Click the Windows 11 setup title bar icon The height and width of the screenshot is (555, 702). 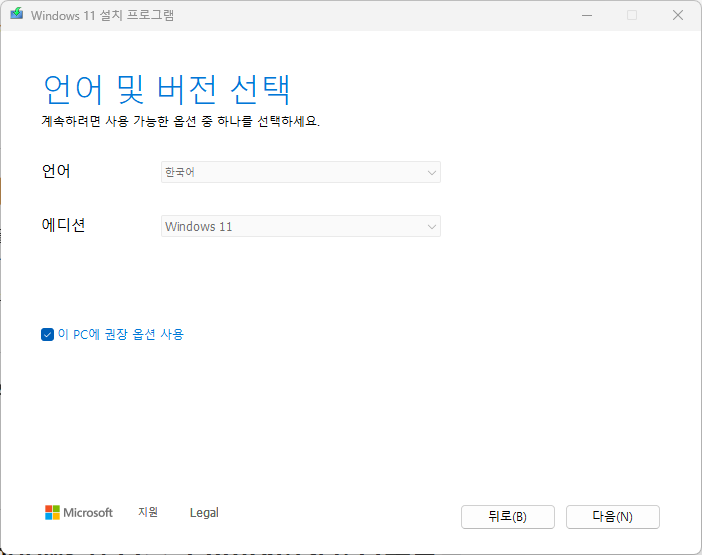pyautogui.click(x=17, y=14)
